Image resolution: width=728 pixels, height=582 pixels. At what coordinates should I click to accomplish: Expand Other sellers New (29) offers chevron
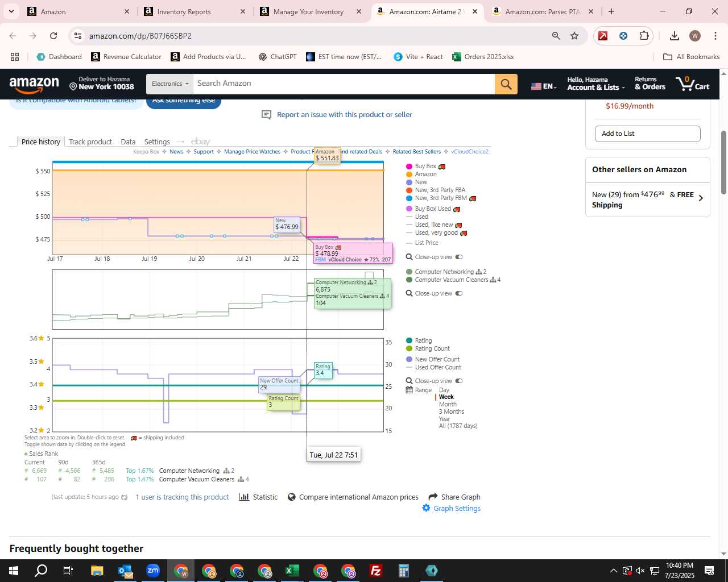click(x=701, y=198)
